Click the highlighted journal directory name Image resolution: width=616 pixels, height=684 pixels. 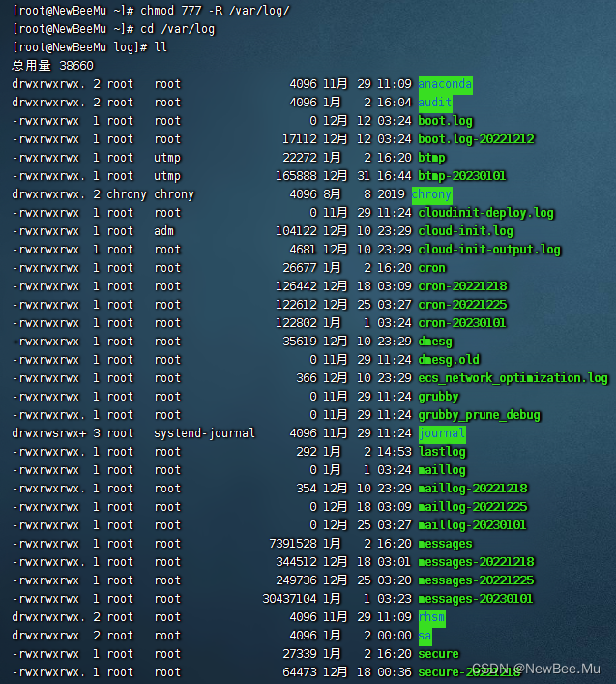[x=442, y=433]
